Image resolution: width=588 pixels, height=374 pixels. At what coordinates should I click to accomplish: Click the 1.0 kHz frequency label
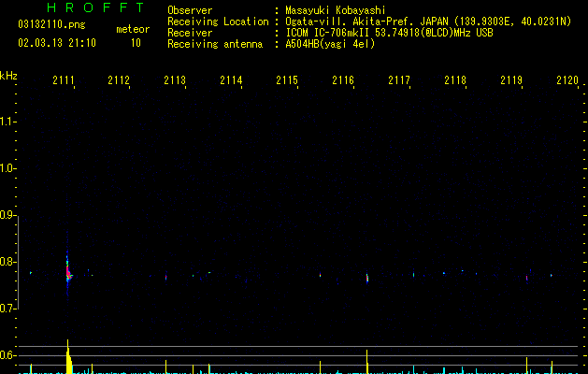coord(8,168)
